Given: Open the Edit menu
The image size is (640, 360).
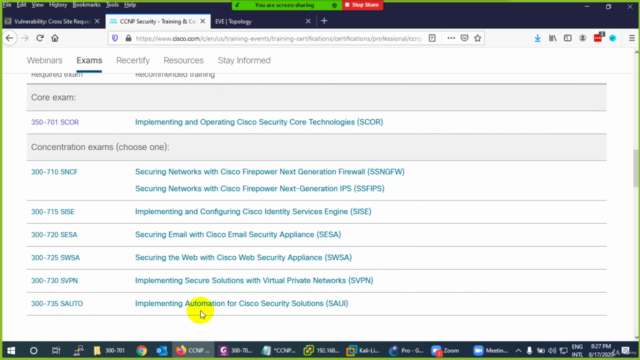Looking at the screenshot, I should pyautogui.click(x=22, y=5).
